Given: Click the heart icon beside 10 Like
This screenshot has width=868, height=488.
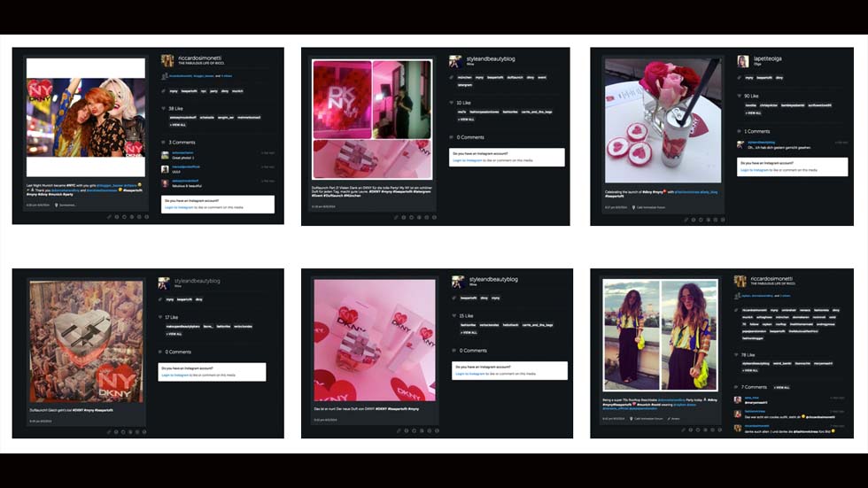Looking at the screenshot, I should [452, 103].
